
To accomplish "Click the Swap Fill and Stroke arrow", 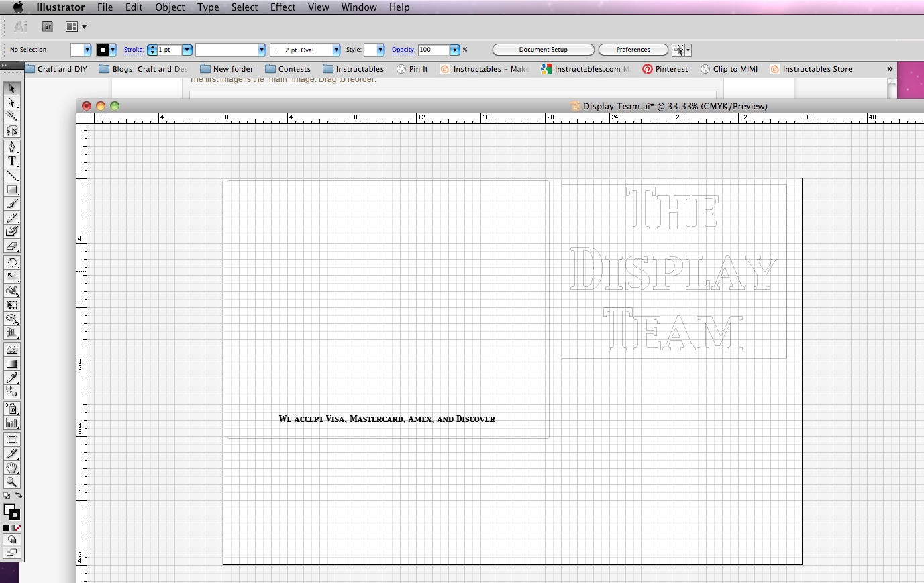I will 19,496.
